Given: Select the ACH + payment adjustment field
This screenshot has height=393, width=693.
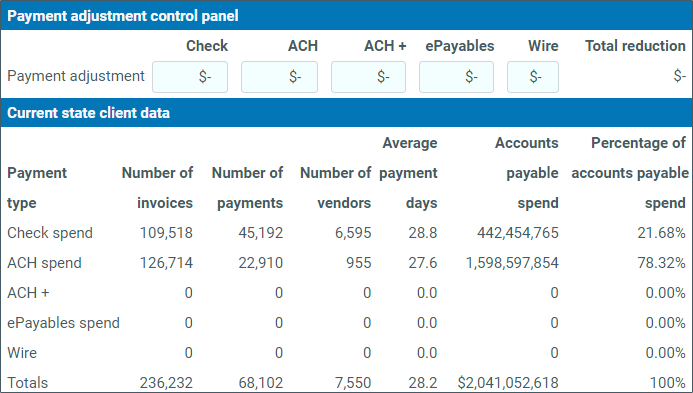Looking at the screenshot, I should click(368, 77).
